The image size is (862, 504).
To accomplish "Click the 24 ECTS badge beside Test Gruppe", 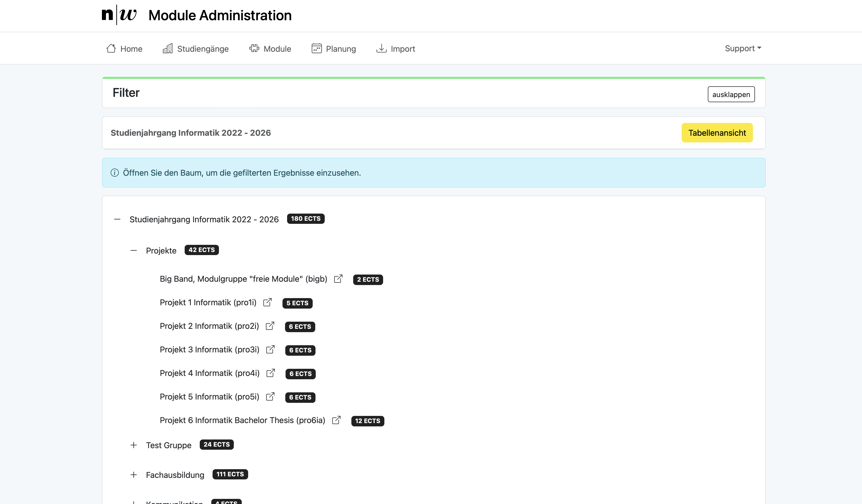I will (217, 445).
